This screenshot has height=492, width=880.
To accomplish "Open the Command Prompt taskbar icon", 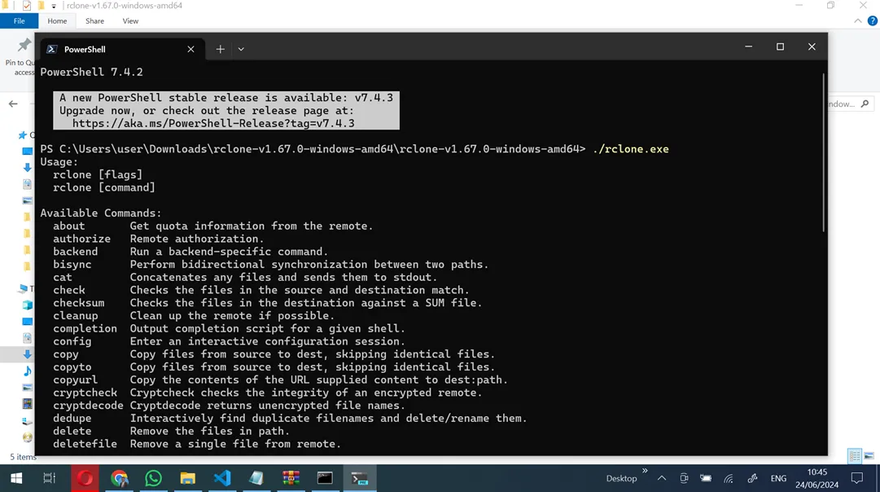I will pyautogui.click(x=325, y=478).
